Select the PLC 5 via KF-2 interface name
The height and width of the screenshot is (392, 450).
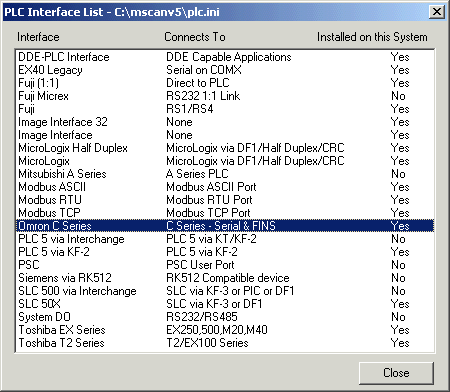[54, 252]
